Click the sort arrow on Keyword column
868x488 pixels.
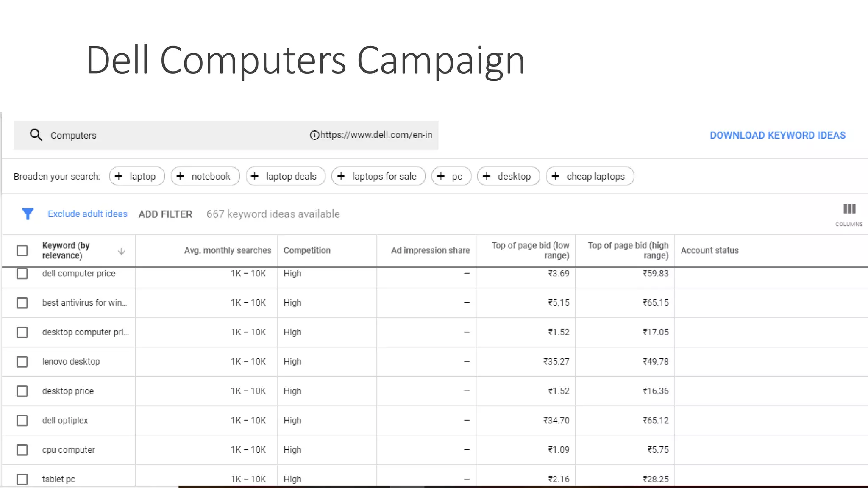click(x=121, y=251)
